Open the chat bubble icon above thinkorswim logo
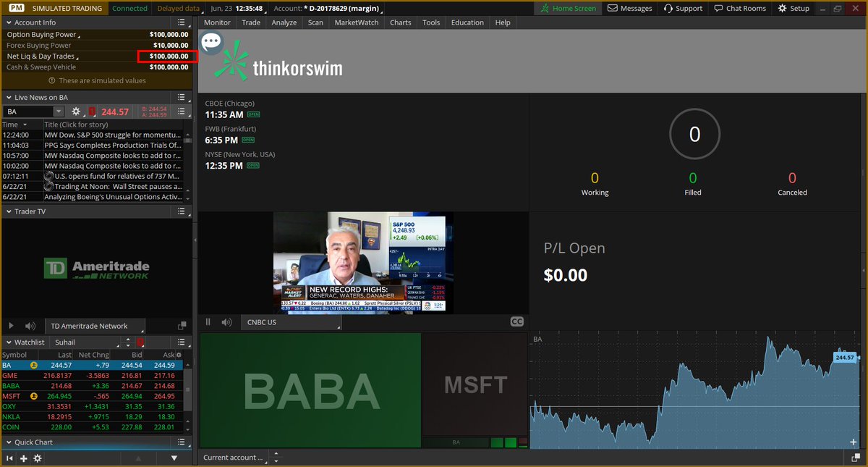 pyautogui.click(x=211, y=41)
